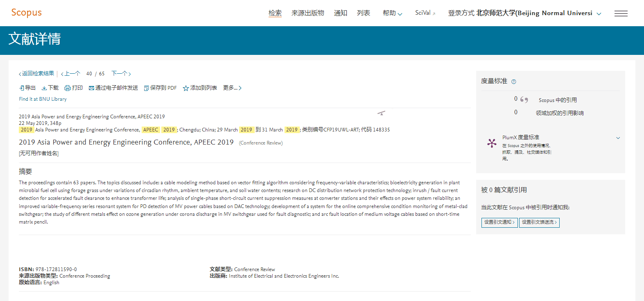The width and height of the screenshot is (644, 301).
Task: Click the 原始语言 English value
Action: click(x=52, y=283)
